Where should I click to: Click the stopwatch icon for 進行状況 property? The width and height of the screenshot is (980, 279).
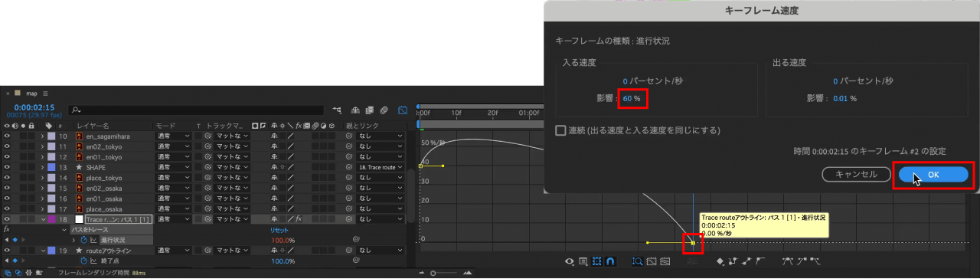tap(84, 240)
